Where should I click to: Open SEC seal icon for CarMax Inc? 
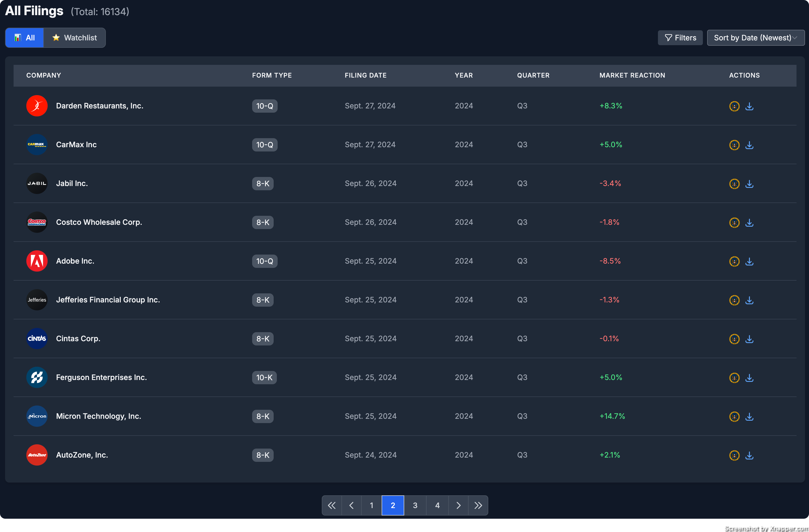click(734, 145)
